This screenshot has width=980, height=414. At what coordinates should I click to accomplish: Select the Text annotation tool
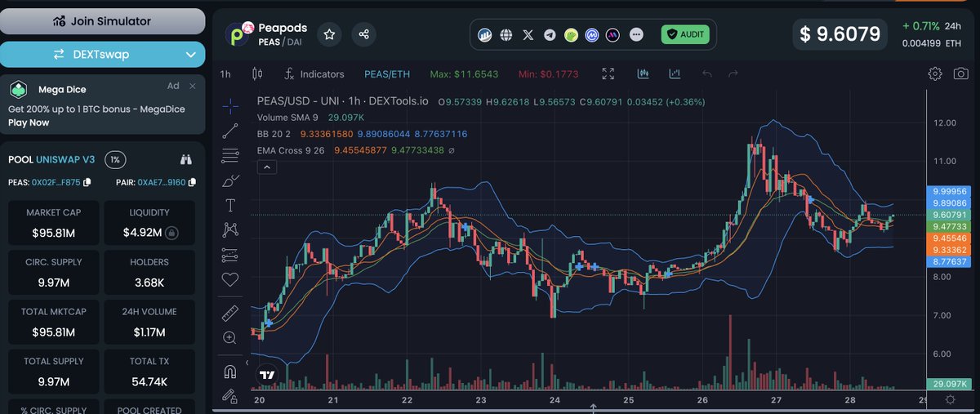(x=230, y=205)
